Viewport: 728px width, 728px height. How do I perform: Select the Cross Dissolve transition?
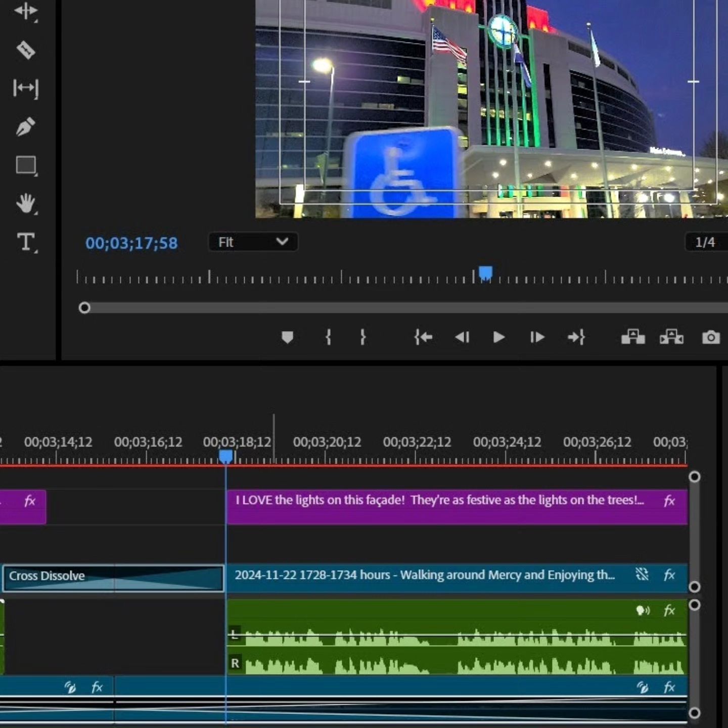point(113,578)
